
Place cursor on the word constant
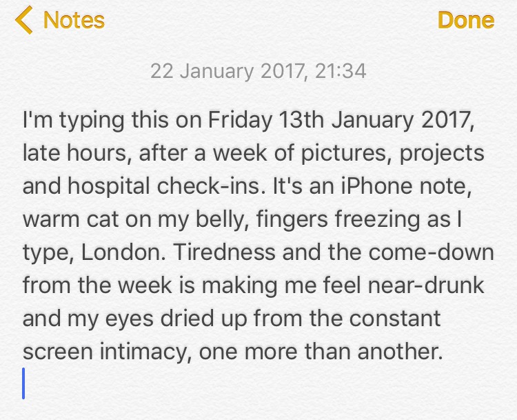tap(380, 318)
